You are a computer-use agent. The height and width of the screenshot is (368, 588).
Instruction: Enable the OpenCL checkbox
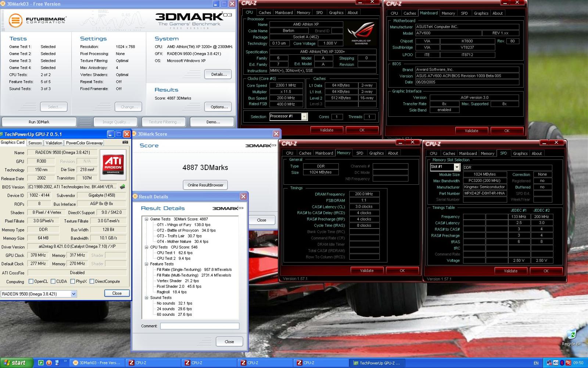31,282
